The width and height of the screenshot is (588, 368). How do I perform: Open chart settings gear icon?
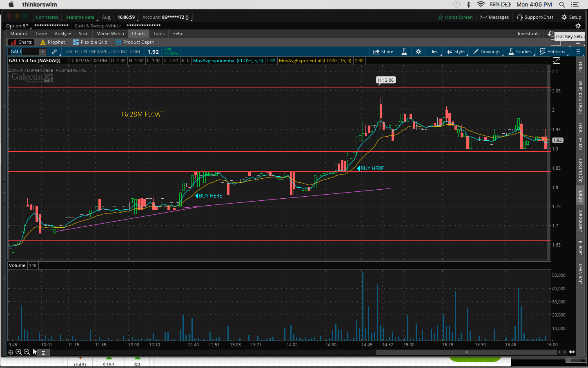tap(419, 52)
